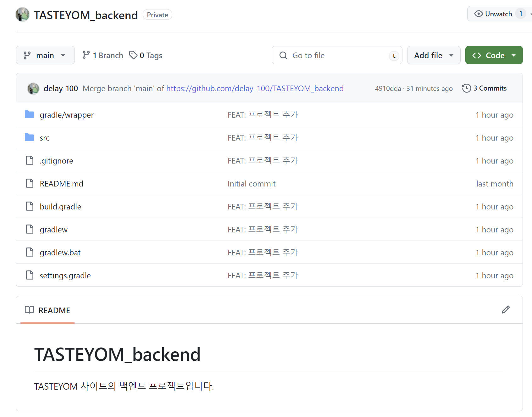Open the FEAT commit message for build.gradle
The image size is (532, 417).
263,207
